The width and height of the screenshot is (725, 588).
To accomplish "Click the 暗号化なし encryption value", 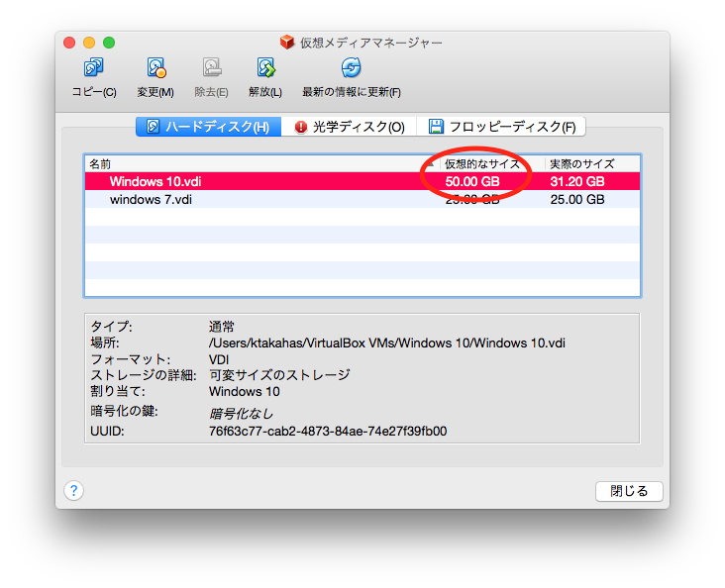I will (241, 413).
